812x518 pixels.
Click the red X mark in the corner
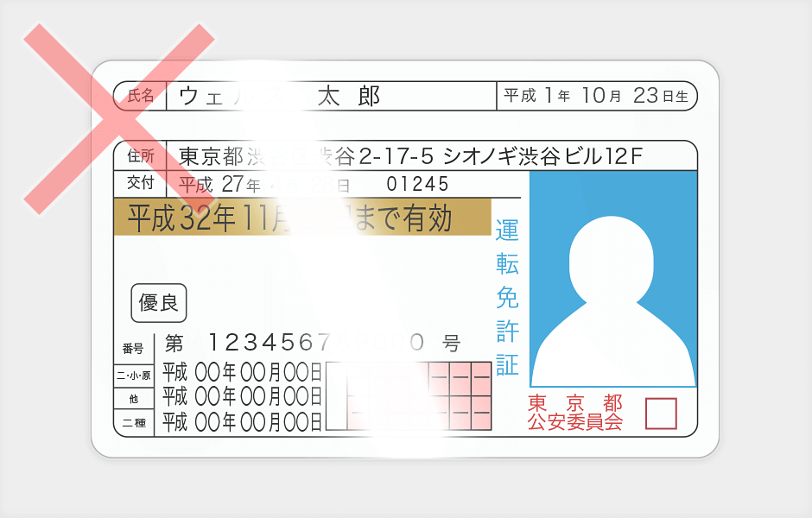[x=118, y=118]
